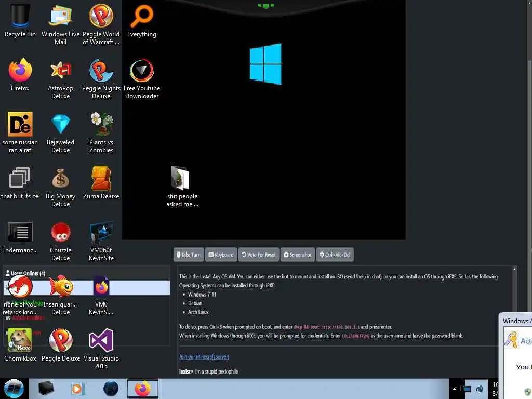
Task: Open Big Money Deluxe shortcut
Action: click(60, 187)
